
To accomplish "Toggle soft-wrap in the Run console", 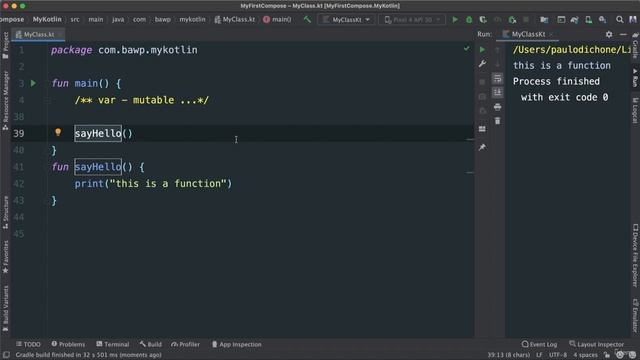I will (497, 78).
